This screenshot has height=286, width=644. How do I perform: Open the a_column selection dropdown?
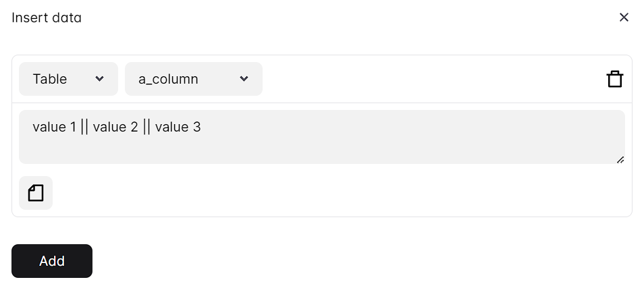point(193,79)
